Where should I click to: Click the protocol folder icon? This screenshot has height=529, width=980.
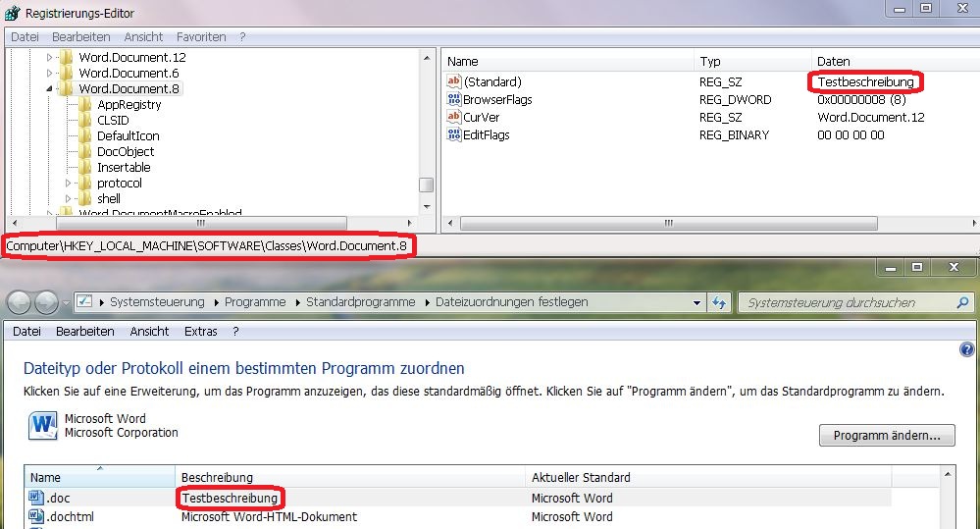tap(85, 183)
